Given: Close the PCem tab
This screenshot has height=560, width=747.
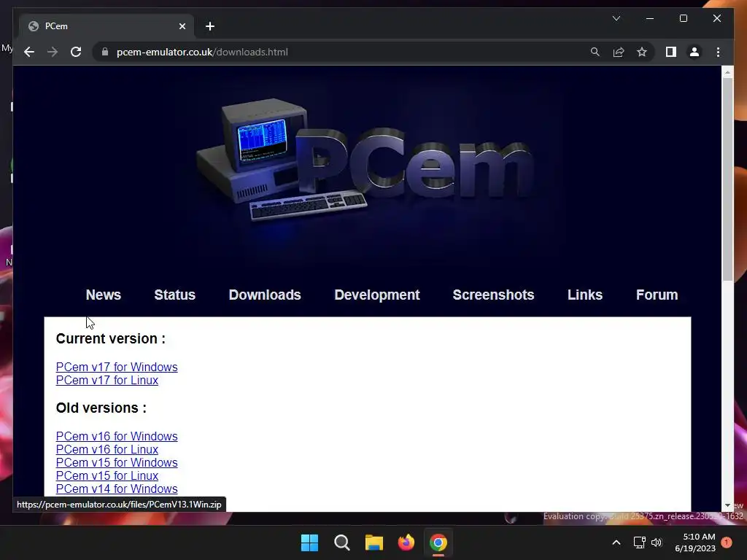Looking at the screenshot, I should coord(182,26).
